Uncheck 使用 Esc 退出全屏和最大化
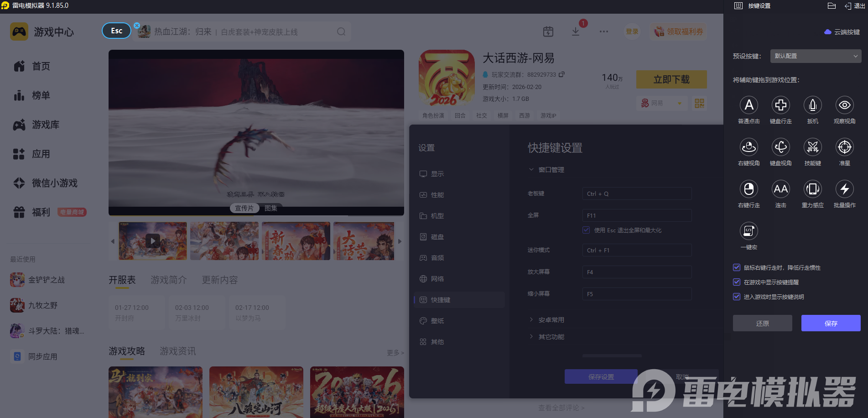The width and height of the screenshot is (868, 418). pos(586,230)
